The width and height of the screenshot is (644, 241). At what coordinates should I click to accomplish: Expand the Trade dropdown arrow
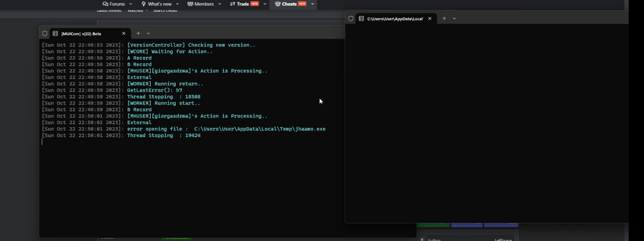coord(265,4)
